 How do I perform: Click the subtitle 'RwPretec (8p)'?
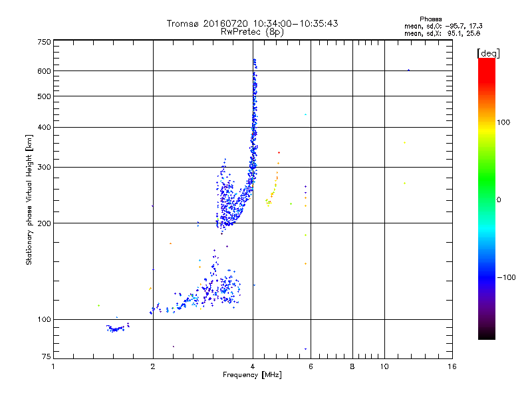[252, 32]
